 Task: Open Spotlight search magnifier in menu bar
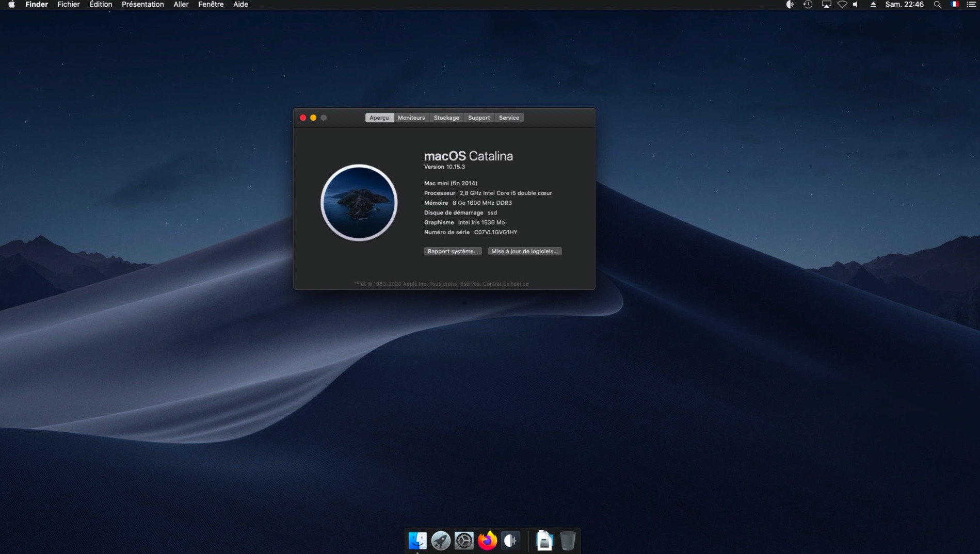click(937, 5)
